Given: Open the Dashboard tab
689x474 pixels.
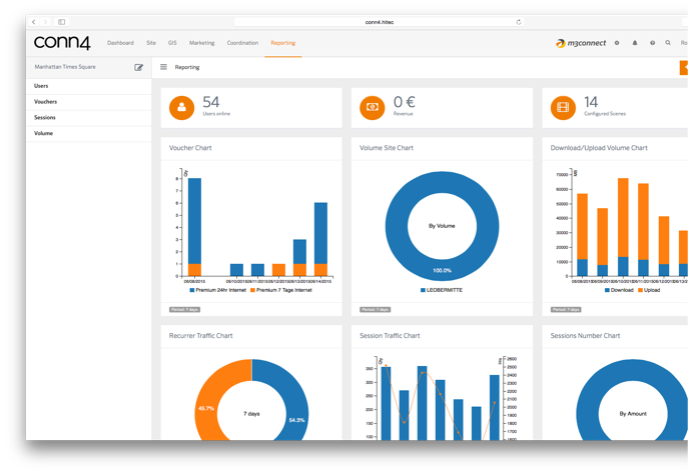Looking at the screenshot, I should pos(120,43).
